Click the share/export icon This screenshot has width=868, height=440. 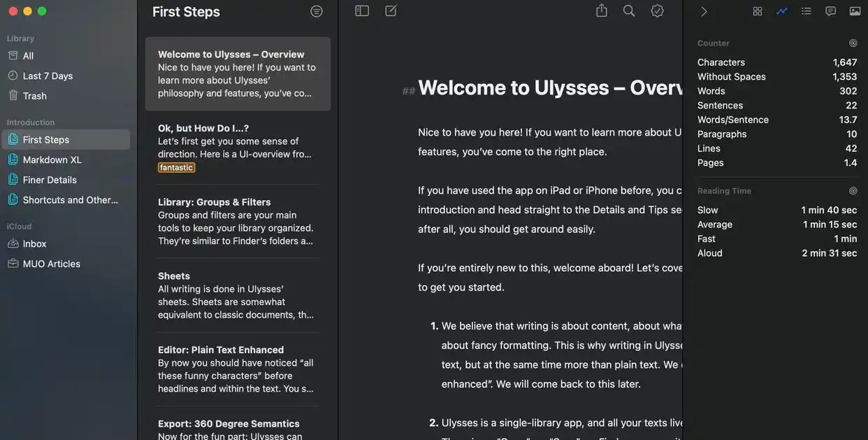[x=602, y=10]
